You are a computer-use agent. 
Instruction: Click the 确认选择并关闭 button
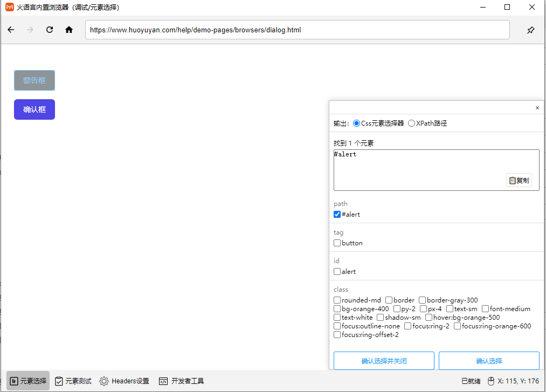pos(383,360)
